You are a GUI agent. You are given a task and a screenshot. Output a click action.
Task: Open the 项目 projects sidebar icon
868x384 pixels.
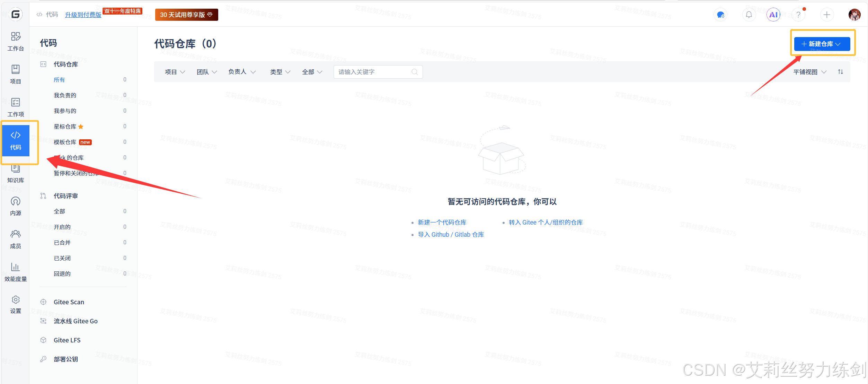(x=16, y=74)
